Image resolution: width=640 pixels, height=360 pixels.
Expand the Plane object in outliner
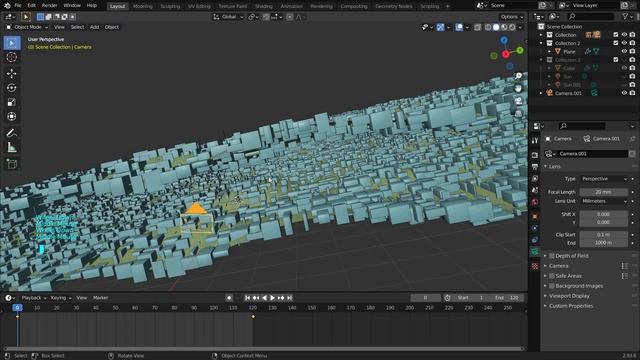click(549, 51)
